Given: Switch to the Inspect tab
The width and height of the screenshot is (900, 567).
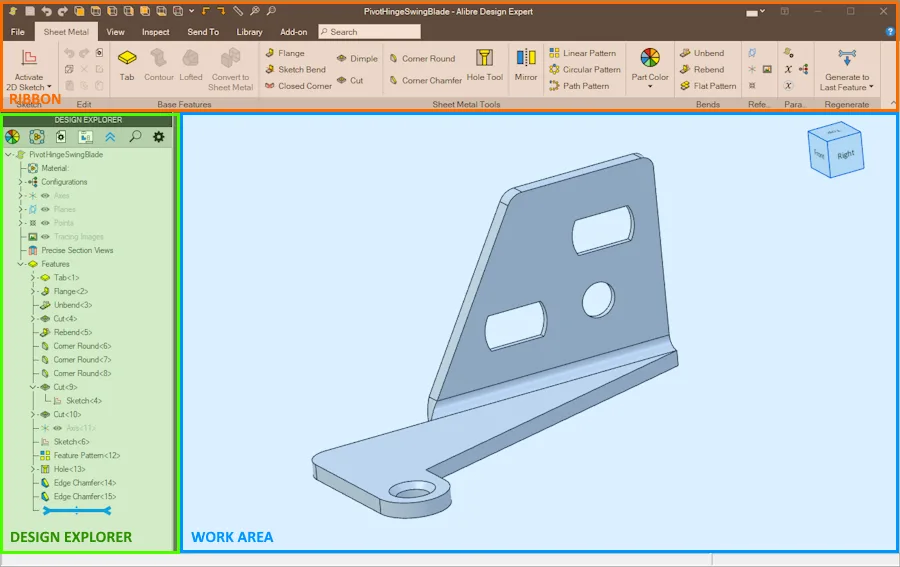Looking at the screenshot, I should click(156, 32).
